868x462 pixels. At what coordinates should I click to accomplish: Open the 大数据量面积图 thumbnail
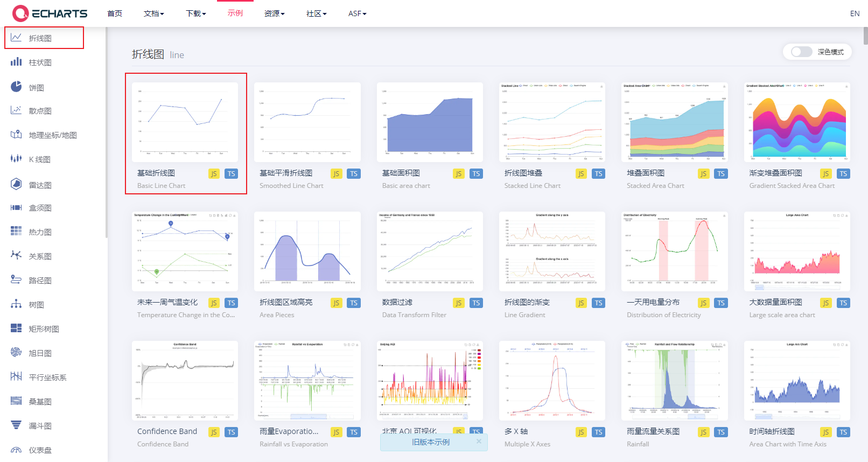[797, 251]
